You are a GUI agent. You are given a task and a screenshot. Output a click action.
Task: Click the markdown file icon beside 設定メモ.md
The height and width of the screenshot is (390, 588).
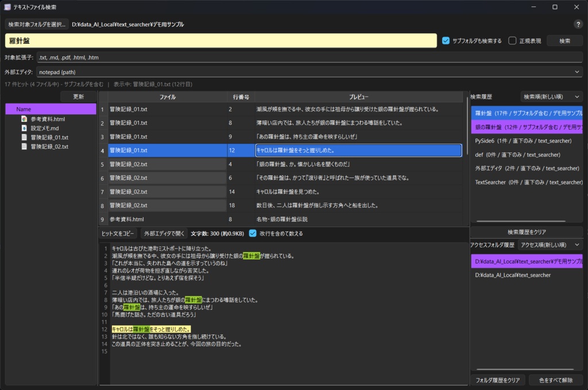tap(24, 128)
